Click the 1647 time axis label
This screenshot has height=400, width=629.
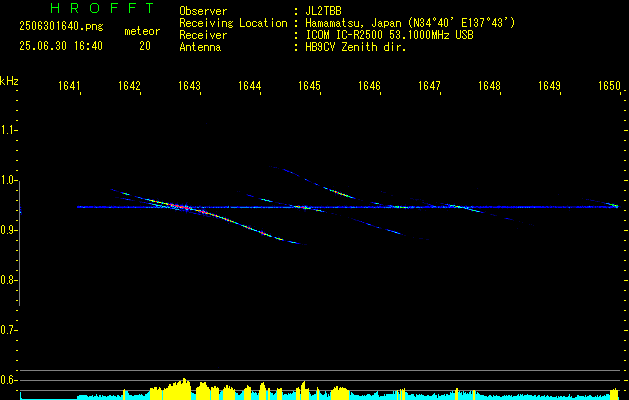click(x=429, y=86)
